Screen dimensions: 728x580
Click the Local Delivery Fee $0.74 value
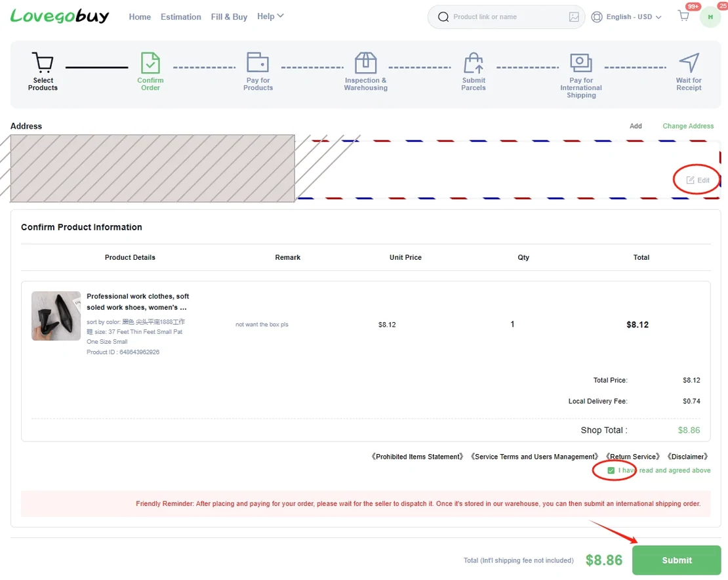point(691,401)
